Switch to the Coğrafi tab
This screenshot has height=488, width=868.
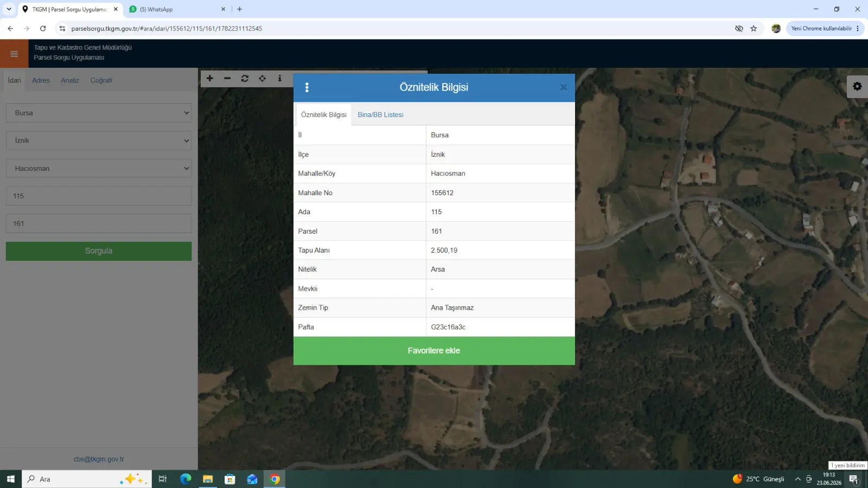(101, 80)
